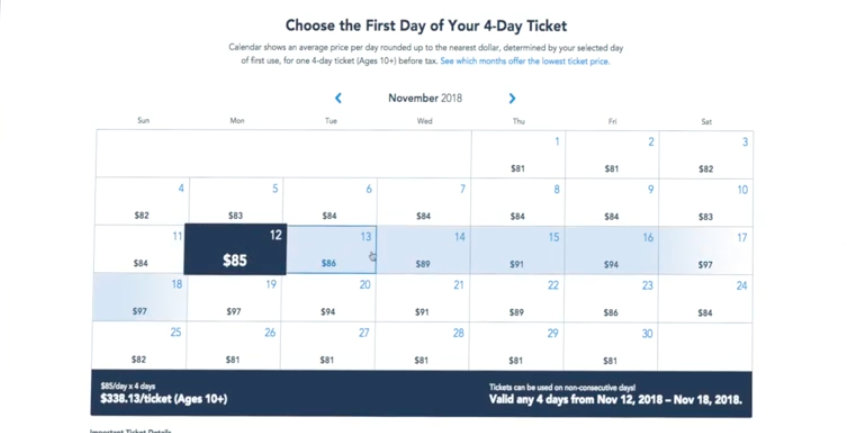
Task: Choose November 20 at $94
Action: [329, 298]
